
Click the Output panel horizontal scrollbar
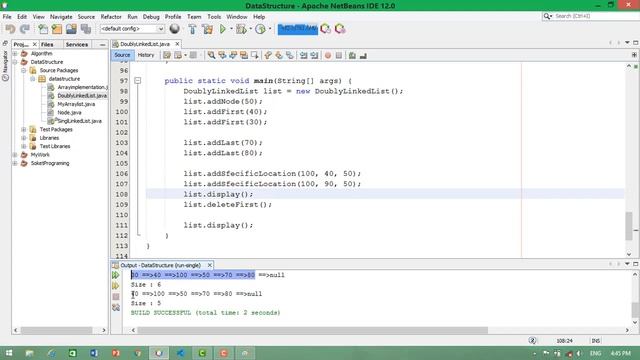(x=312, y=330)
